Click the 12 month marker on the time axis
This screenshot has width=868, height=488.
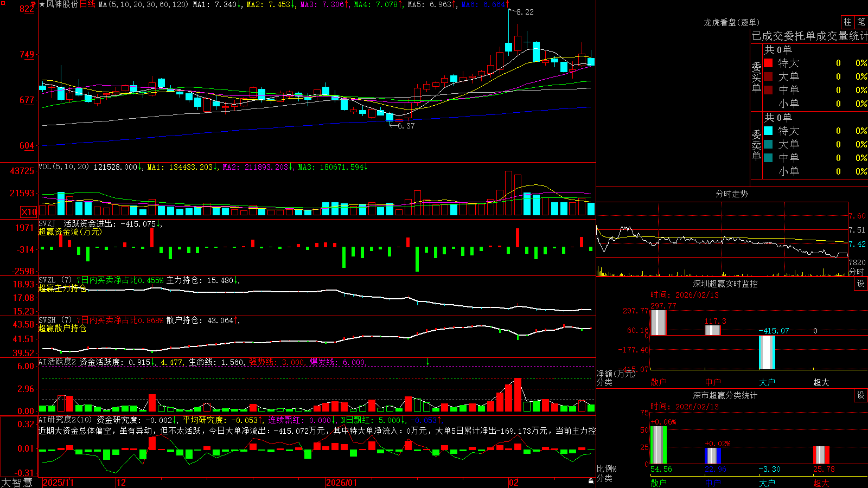tap(122, 483)
